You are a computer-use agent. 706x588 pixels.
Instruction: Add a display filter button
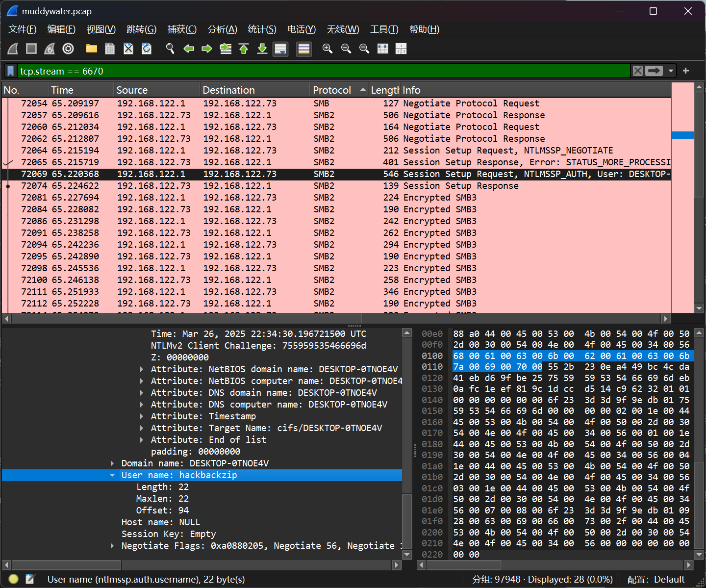click(x=686, y=71)
